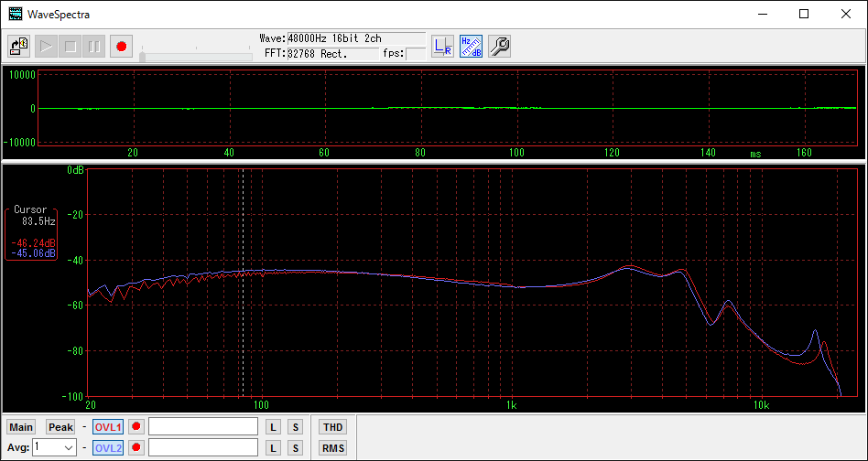Click the Stop button
Image resolution: width=868 pixels, height=461 pixels.
71,47
